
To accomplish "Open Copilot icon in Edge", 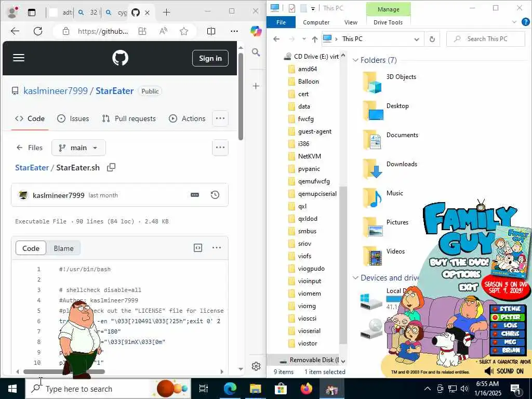I will tap(256, 31).
